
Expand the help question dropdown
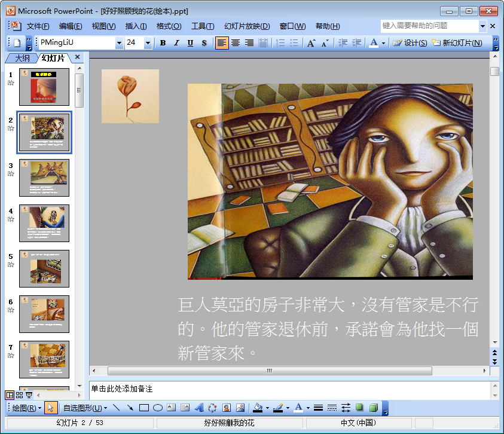pos(482,26)
